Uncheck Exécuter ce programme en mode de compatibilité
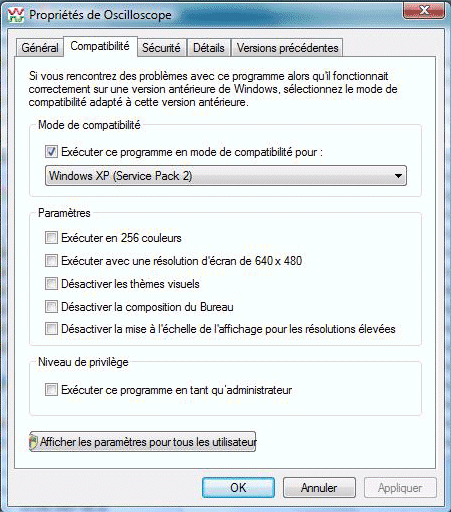The width and height of the screenshot is (451, 512). [x=51, y=152]
